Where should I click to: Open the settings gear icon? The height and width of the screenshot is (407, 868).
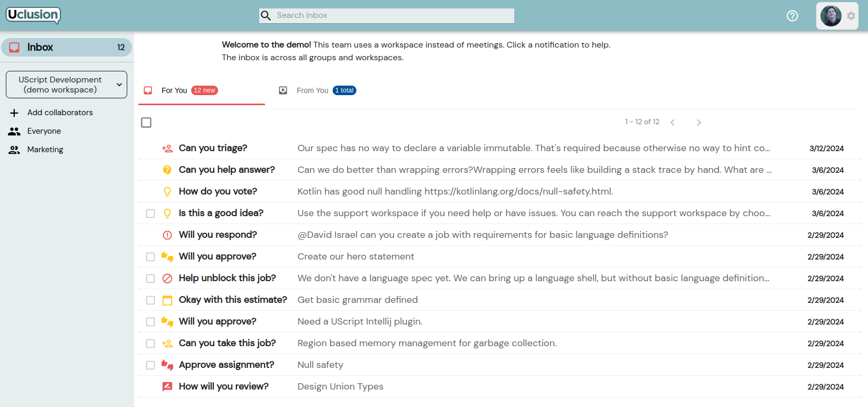click(x=851, y=16)
